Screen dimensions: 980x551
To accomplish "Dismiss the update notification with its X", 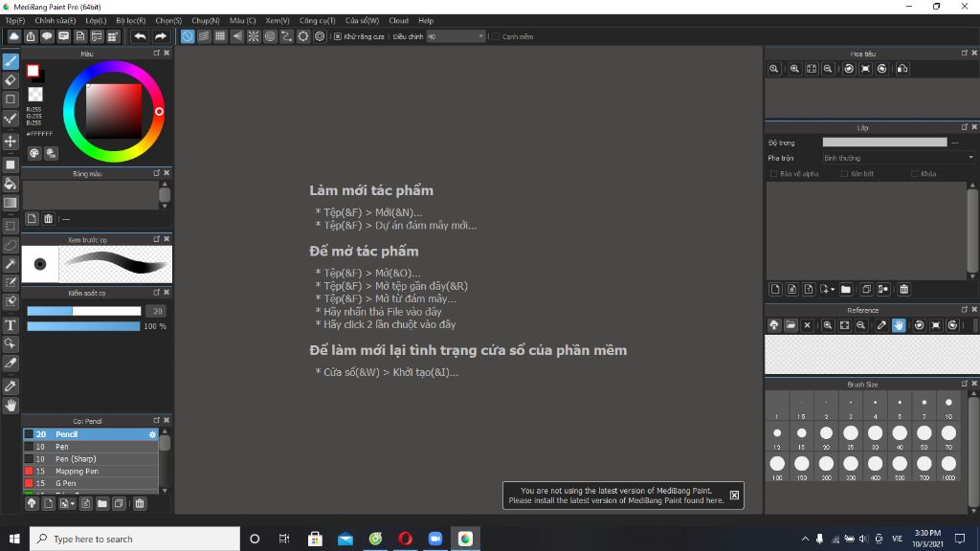I will point(734,496).
